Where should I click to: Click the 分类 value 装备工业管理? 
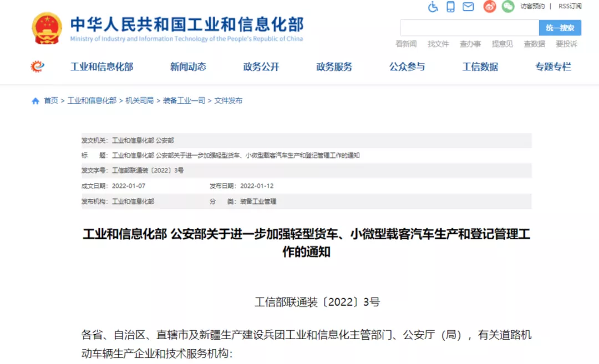point(258,202)
